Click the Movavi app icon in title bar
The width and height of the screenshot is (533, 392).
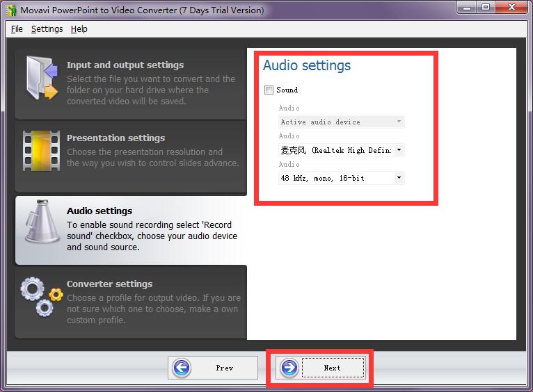click(x=11, y=10)
